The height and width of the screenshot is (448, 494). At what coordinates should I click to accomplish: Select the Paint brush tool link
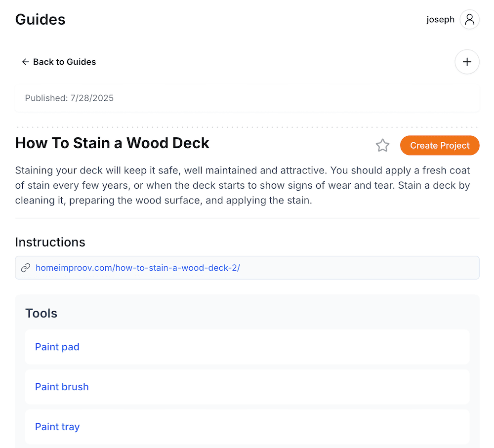tap(62, 387)
